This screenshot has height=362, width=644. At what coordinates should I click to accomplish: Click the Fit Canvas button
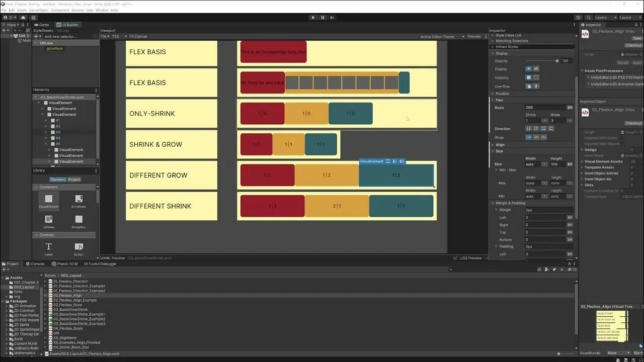(x=138, y=36)
